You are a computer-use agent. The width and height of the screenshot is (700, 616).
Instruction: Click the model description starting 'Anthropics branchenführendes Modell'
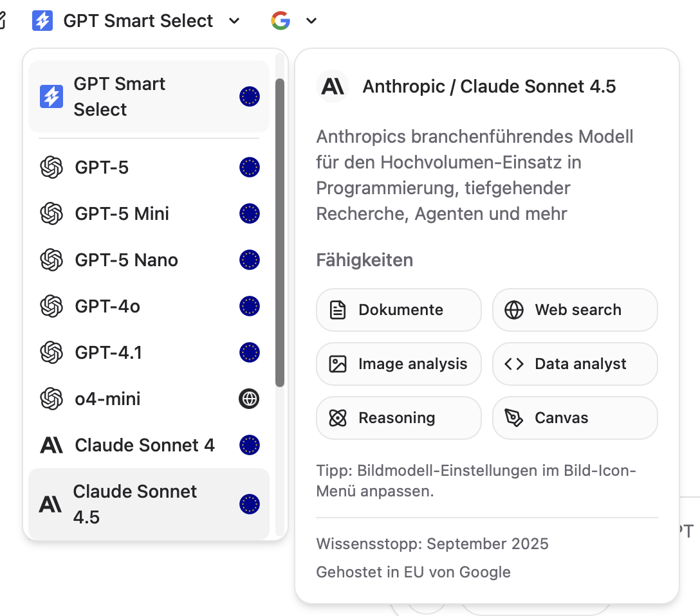click(475, 175)
